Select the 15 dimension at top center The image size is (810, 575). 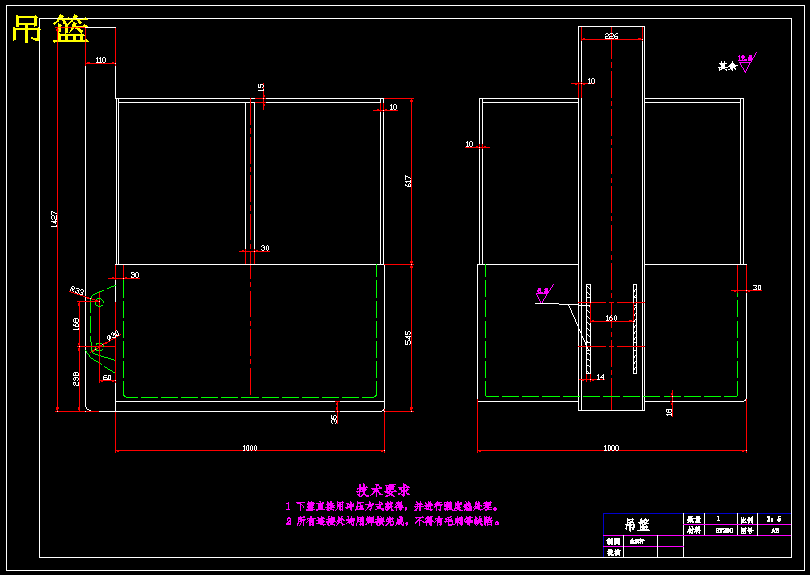tap(261, 87)
